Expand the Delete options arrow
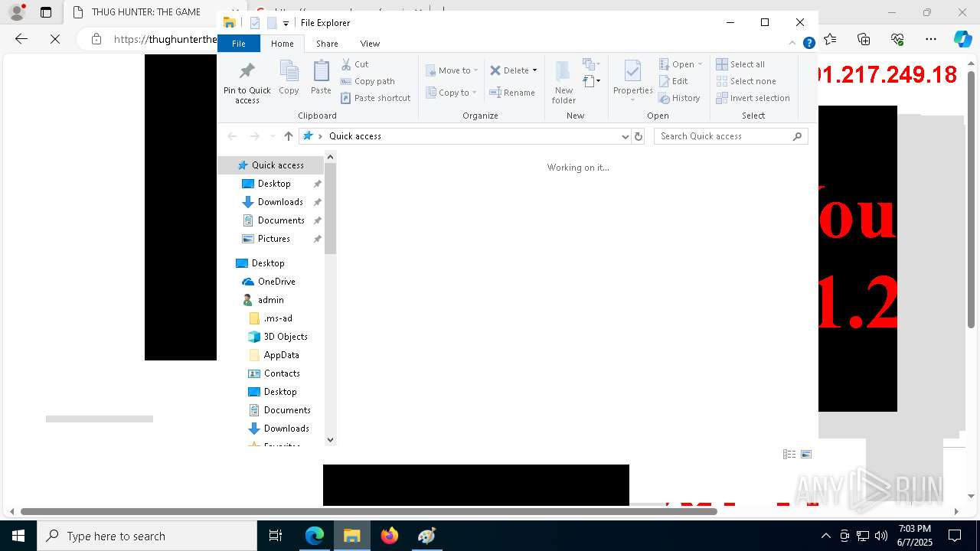980x551 pixels. tap(534, 70)
